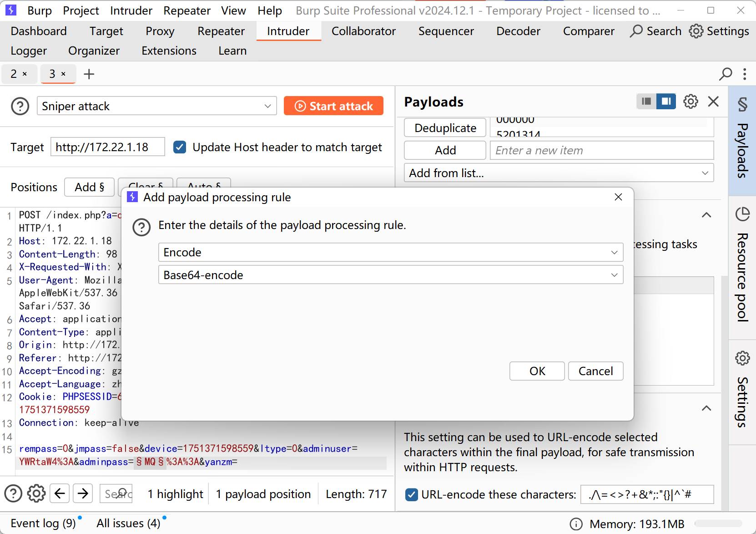The image size is (756, 534).
Task: Switch to the Repeater tab
Action: [x=221, y=31]
